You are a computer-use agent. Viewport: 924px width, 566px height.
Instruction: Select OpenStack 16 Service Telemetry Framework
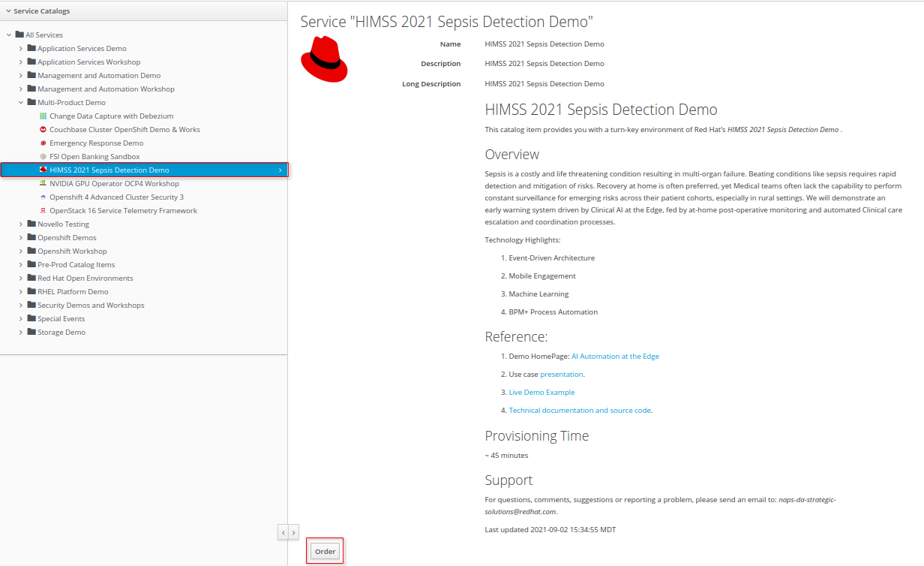[123, 211]
